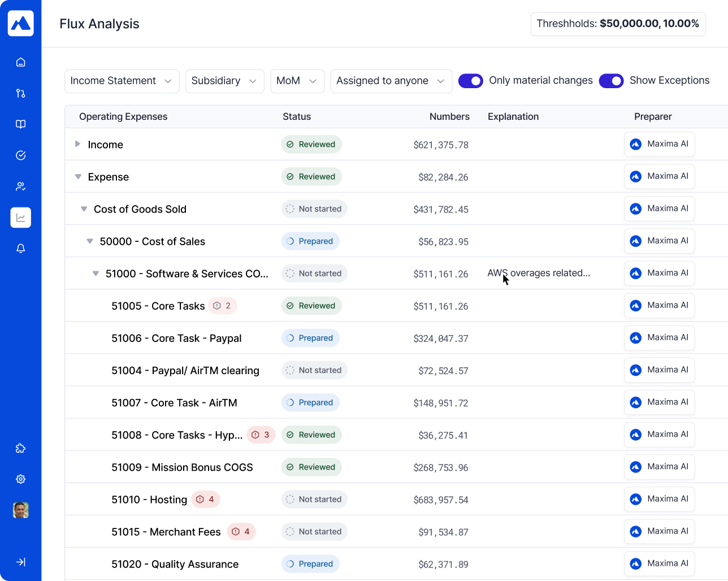728x581 pixels.
Task: Open the checkmark circle tasks icon
Action: (21, 155)
